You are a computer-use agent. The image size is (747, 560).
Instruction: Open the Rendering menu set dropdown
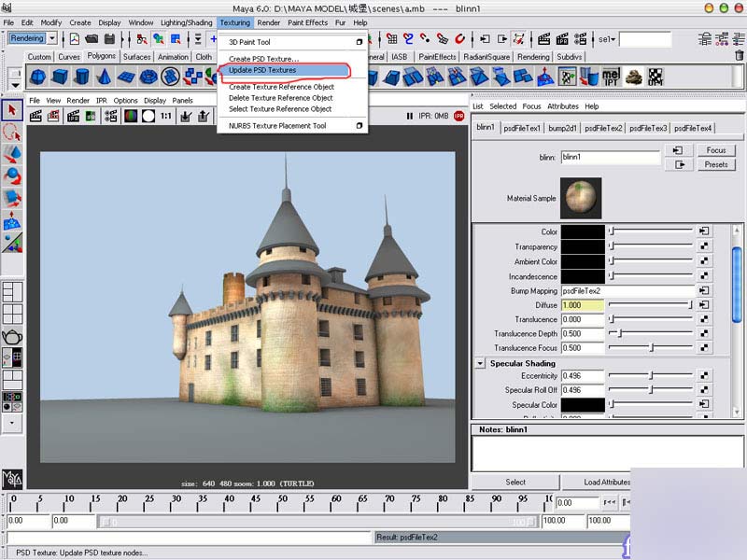(x=52, y=38)
